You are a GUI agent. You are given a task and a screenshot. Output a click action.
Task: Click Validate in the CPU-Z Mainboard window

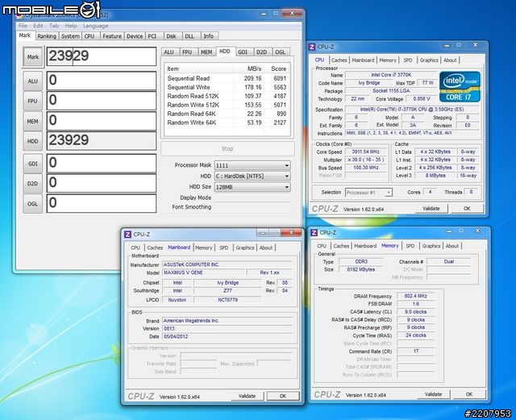(x=247, y=396)
